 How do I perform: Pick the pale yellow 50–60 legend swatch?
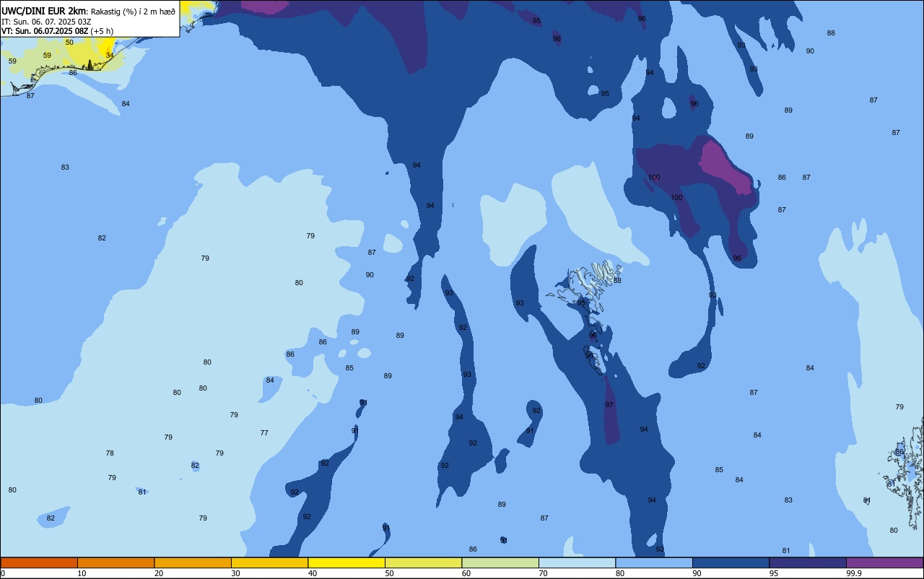[x=423, y=562]
